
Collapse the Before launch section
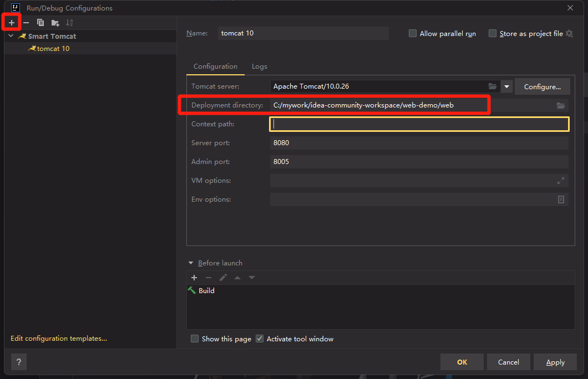pos(191,263)
